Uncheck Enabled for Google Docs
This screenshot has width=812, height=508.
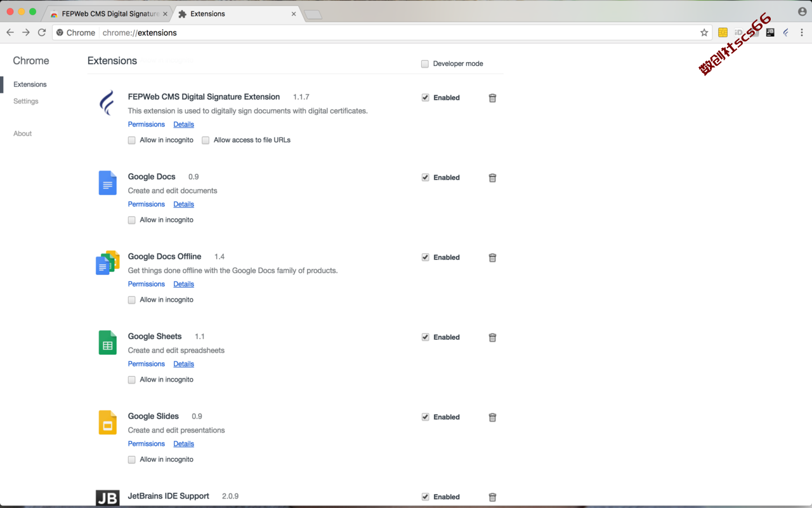click(425, 178)
